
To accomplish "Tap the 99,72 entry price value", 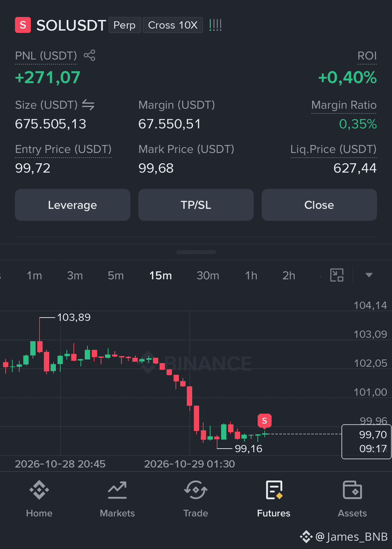I will [x=33, y=168].
